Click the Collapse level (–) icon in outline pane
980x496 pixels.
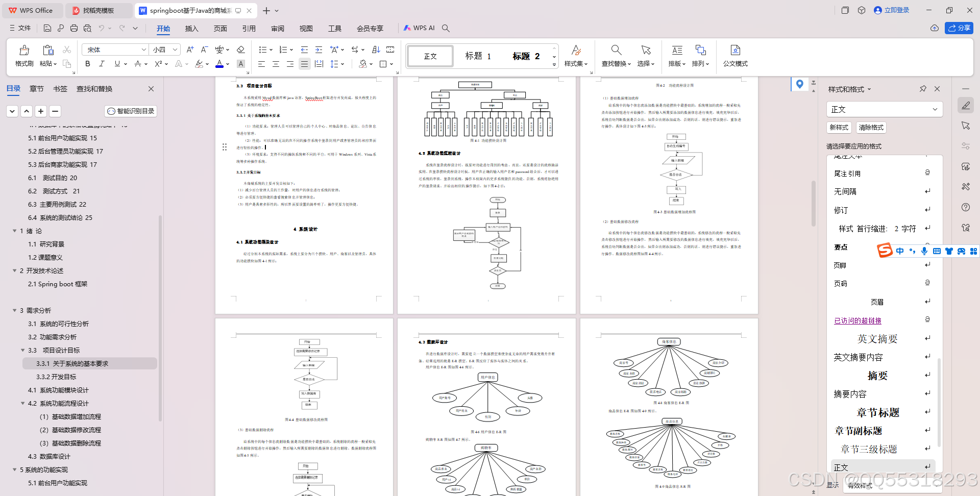(55, 111)
